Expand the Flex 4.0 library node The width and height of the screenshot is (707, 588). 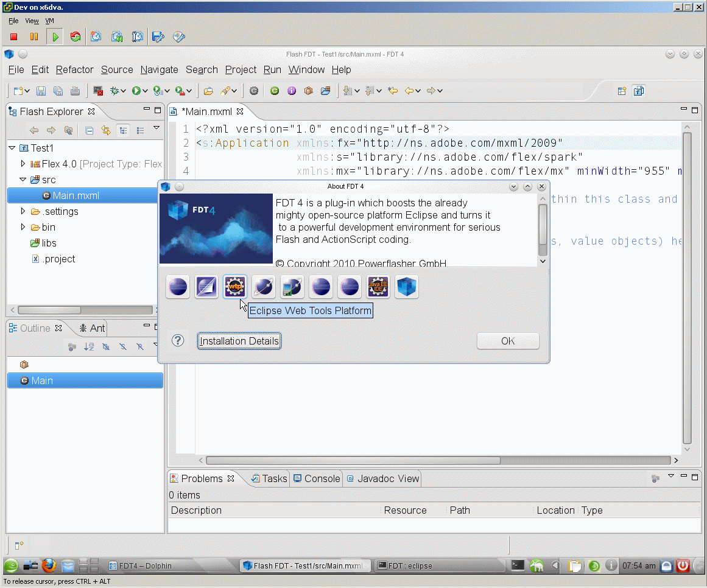(23, 164)
